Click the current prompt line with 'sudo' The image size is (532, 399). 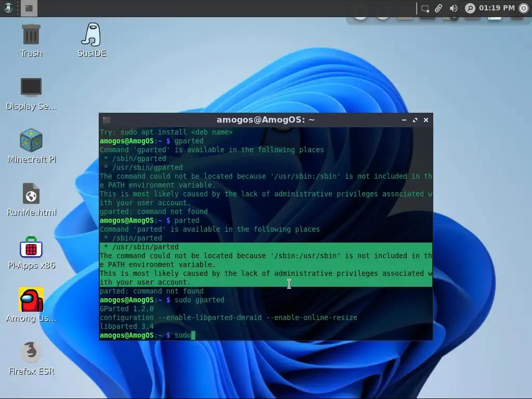(x=147, y=335)
